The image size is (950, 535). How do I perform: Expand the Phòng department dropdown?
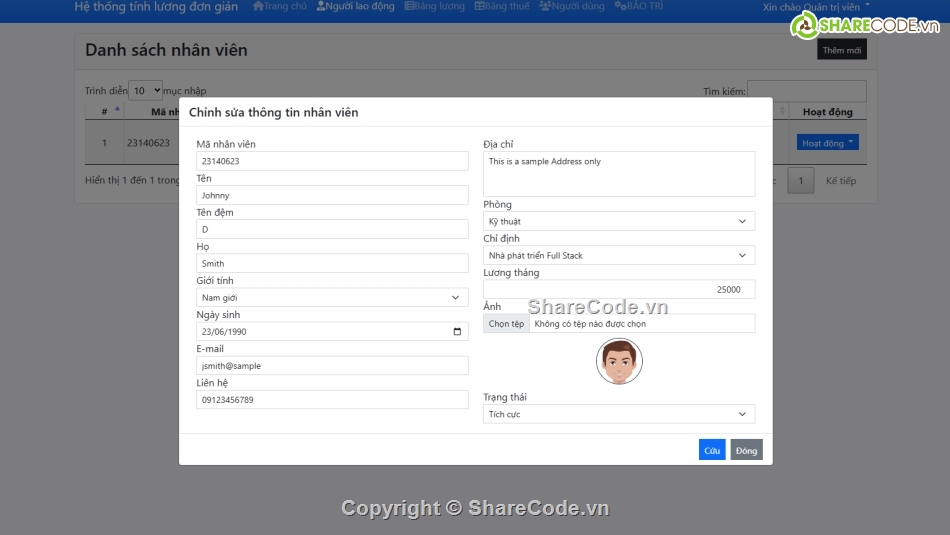coord(619,221)
